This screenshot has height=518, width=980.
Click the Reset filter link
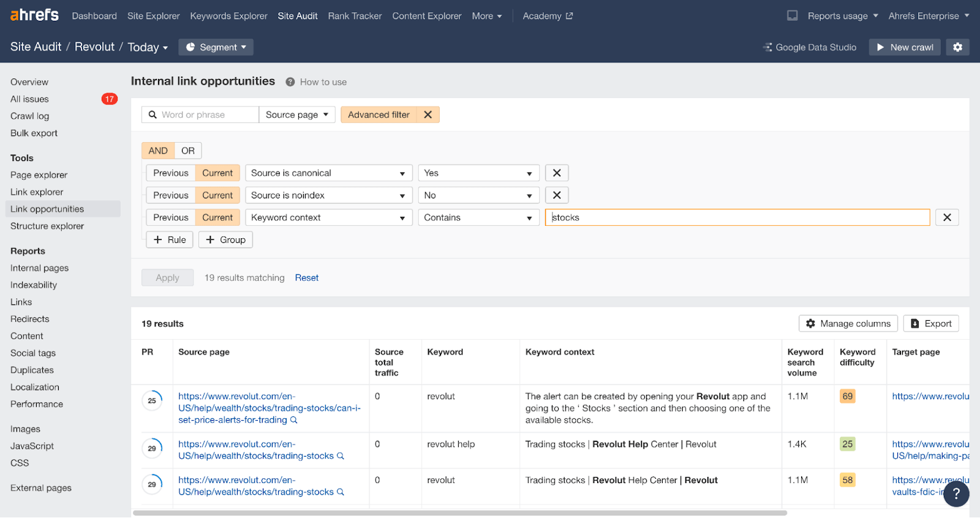click(306, 278)
